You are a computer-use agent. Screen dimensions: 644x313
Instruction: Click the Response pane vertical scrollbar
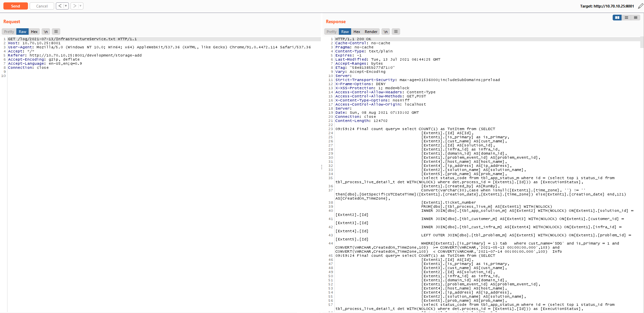click(642, 43)
